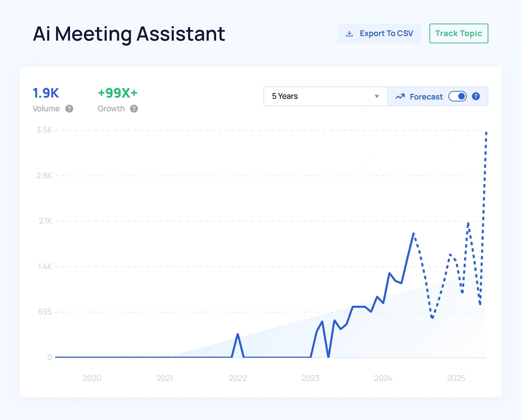
Task: Click the 695 y-axis label
Action: tap(46, 312)
